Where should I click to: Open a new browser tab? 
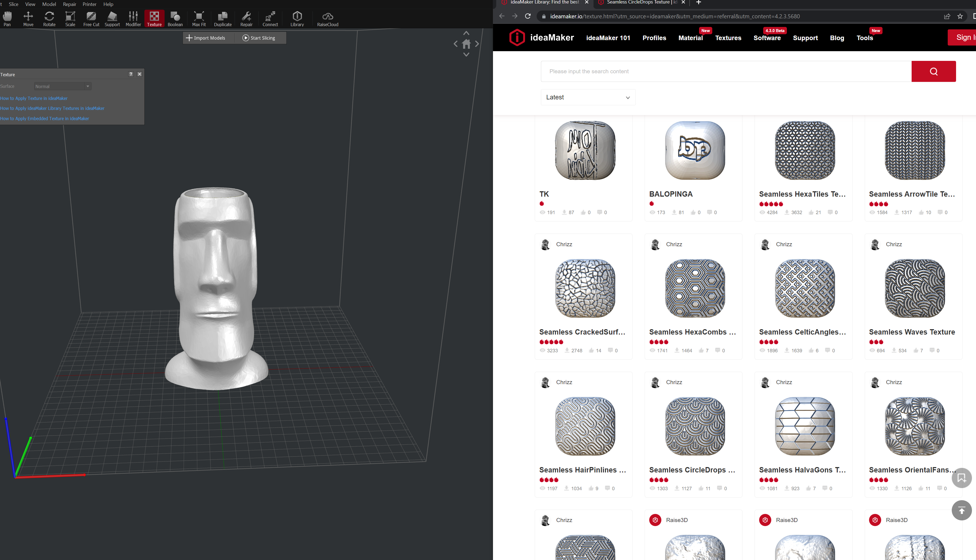(x=698, y=2)
